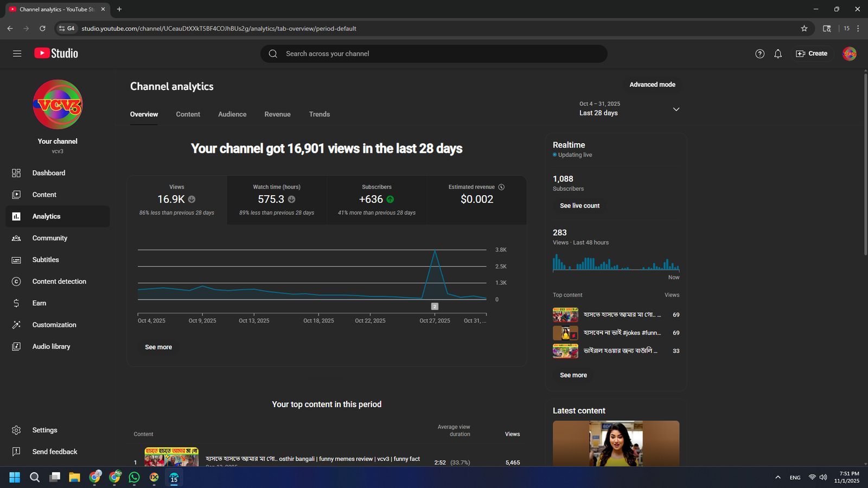Click See live count for subscribers
Screen dimensions: 868x488
point(579,206)
